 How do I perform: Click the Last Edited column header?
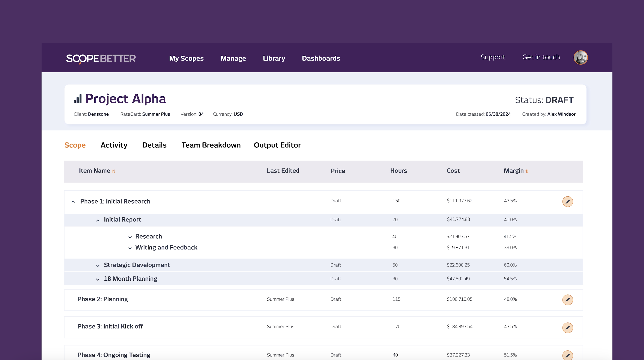click(283, 171)
